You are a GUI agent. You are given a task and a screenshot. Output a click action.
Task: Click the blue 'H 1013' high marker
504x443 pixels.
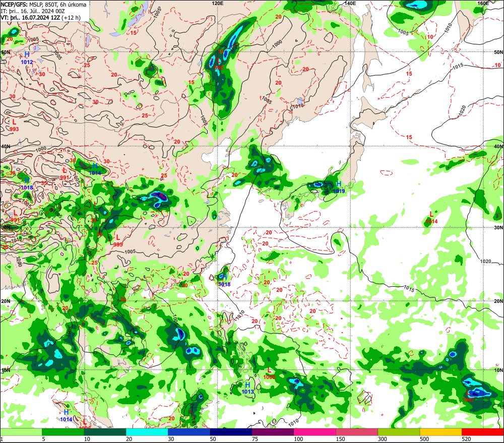tap(247, 389)
